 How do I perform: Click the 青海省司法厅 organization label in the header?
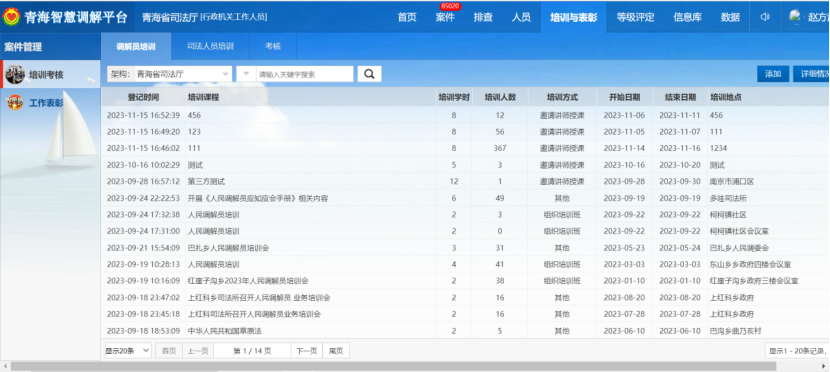[170, 17]
